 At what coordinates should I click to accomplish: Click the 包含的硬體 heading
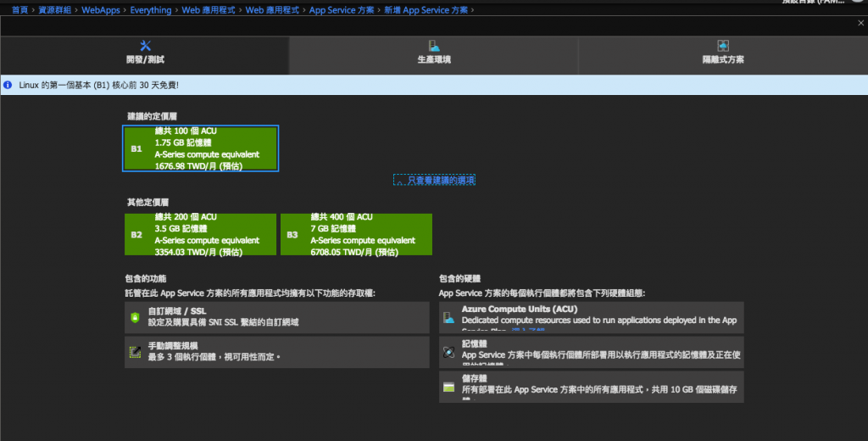[x=460, y=279]
